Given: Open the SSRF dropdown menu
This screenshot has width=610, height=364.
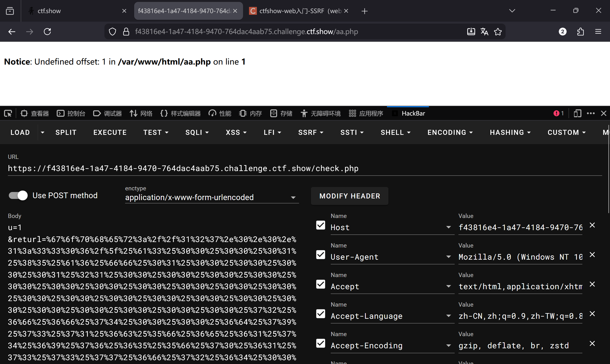Looking at the screenshot, I should pos(310,132).
